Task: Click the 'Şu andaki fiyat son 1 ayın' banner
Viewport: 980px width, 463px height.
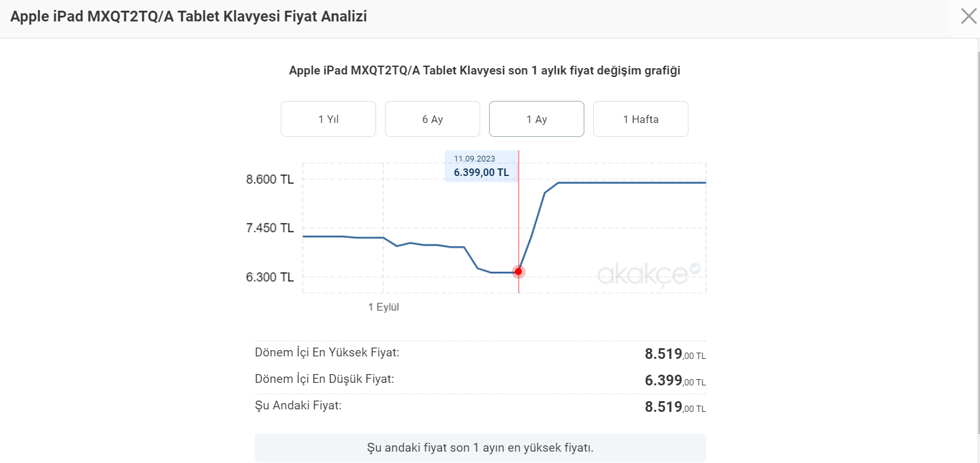Action: pyautogui.click(x=480, y=448)
